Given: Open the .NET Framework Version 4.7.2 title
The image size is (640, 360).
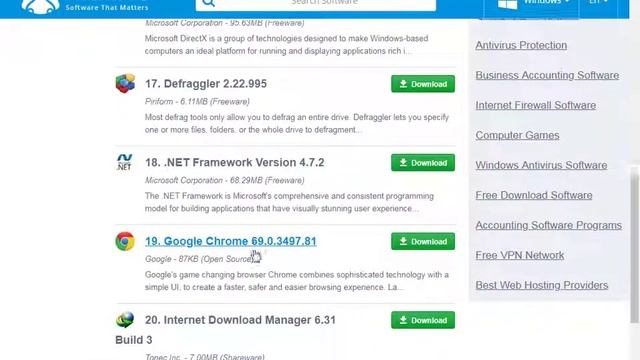Looking at the screenshot, I should pyautogui.click(x=235, y=162).
